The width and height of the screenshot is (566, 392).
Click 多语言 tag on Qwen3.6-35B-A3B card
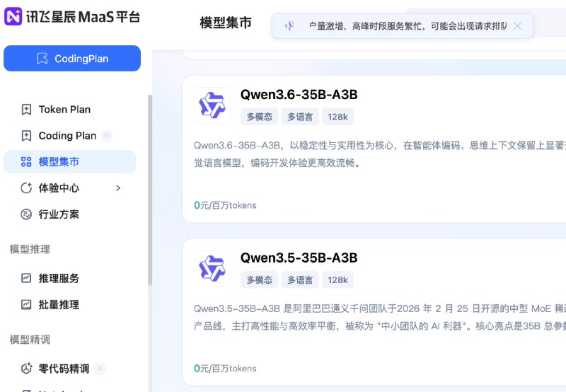300,117
